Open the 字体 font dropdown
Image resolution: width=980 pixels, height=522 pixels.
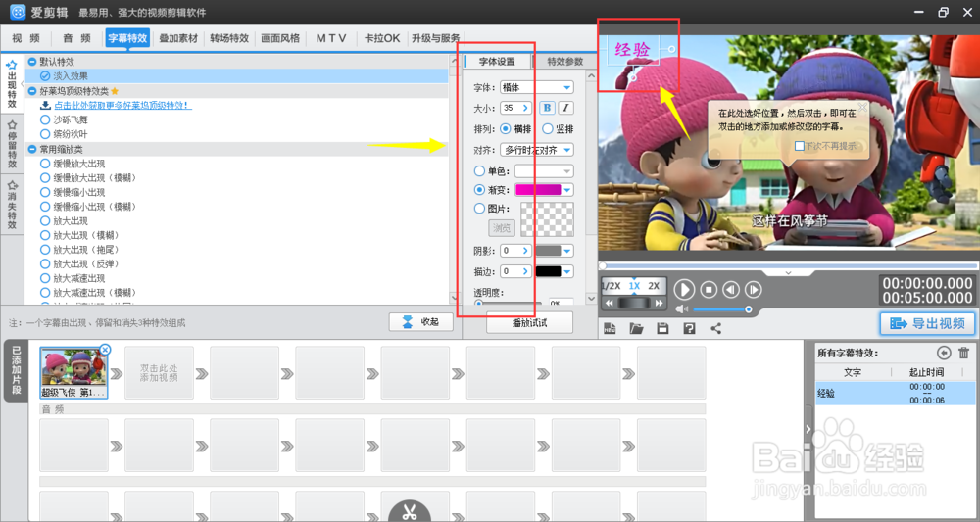537,87
